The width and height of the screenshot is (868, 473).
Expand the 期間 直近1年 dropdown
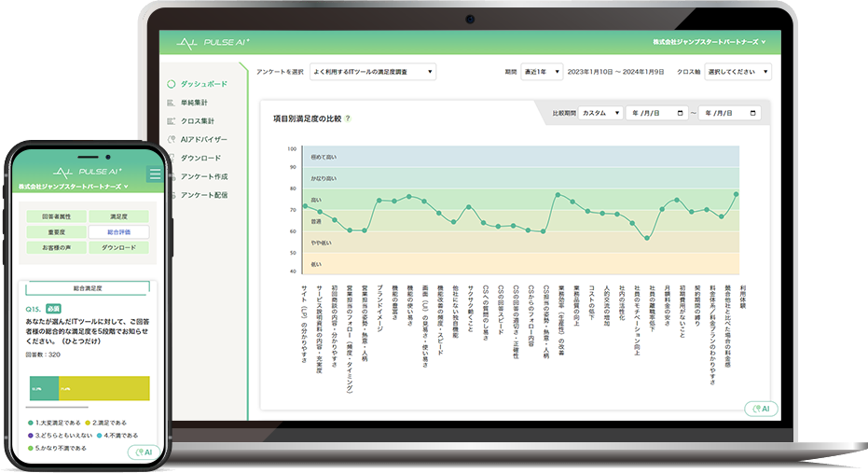(542, 72)
